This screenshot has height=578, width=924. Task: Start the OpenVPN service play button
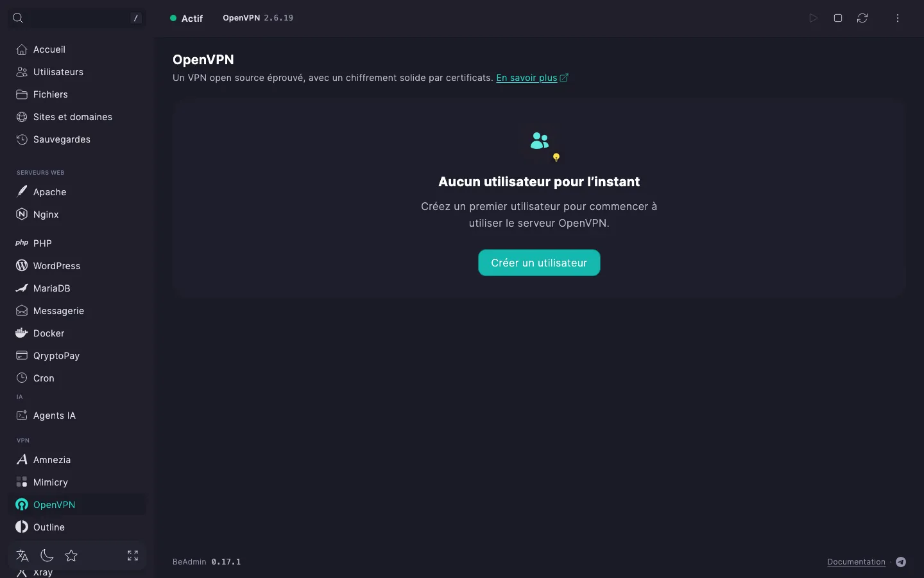813,18
